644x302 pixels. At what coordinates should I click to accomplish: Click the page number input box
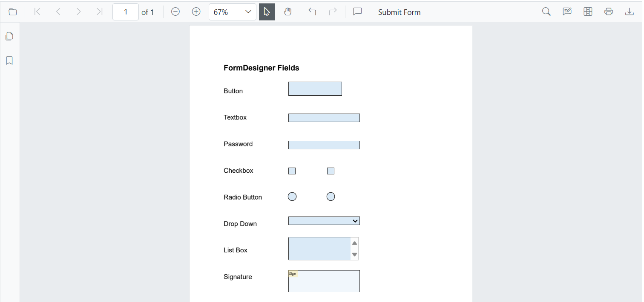point(126,12)
